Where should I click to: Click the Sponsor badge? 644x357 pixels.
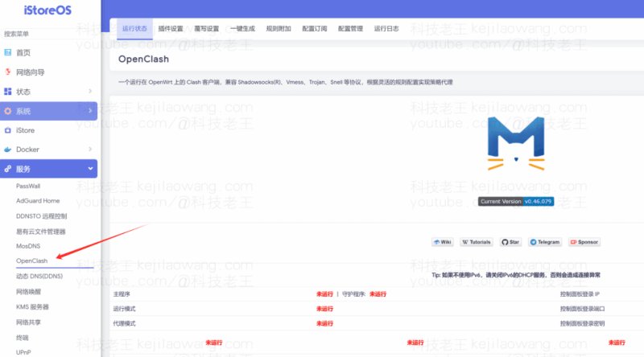coord(584,242)
